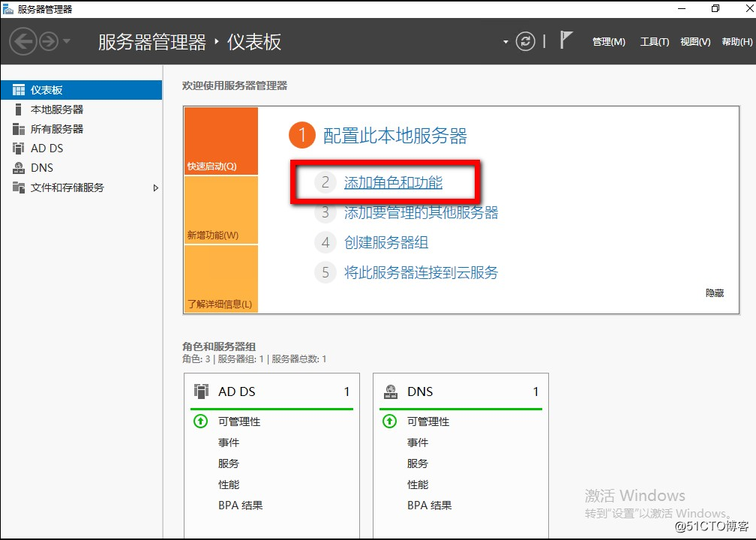
Task: Open navigation history dropdown next to forward arrow
Action: pos(67,41)
